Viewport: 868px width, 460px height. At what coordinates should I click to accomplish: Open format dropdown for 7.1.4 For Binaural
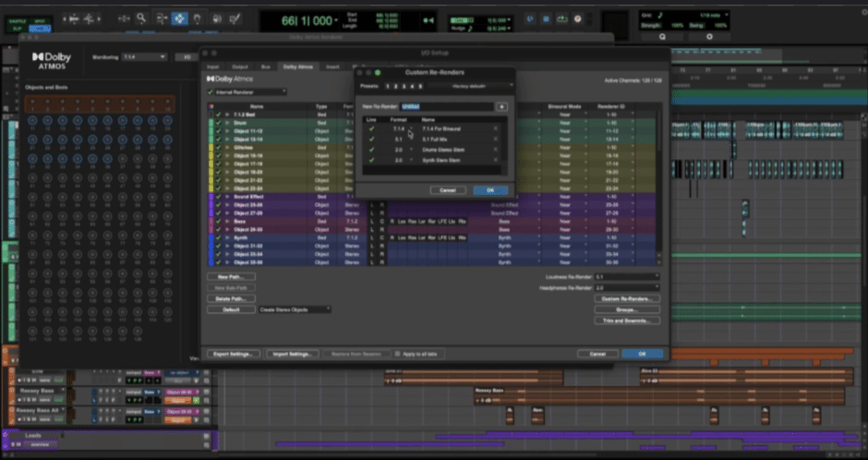pos(411,128)
